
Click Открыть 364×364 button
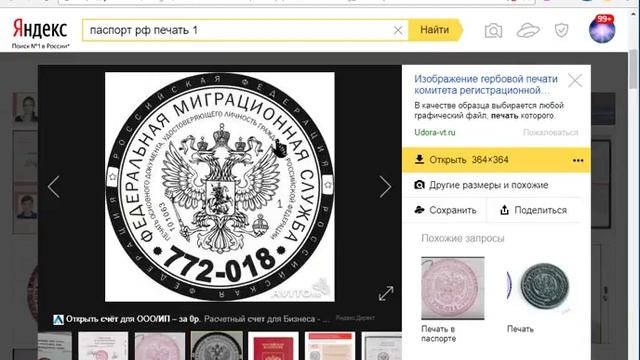coord(496,160)
